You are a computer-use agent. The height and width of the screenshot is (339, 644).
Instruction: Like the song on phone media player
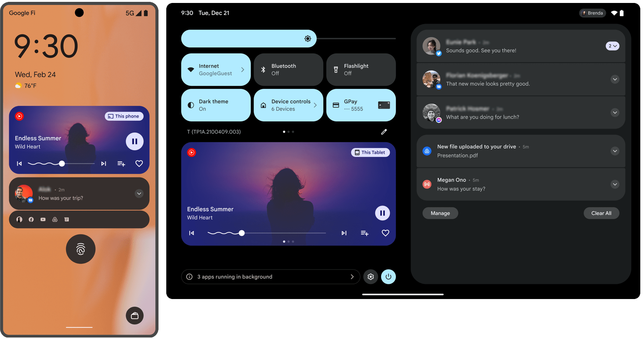pos(139,164)
